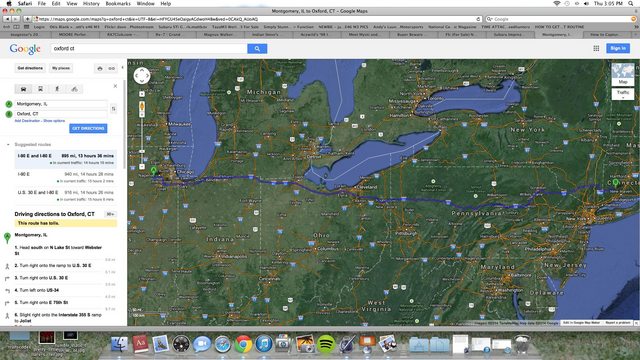Click the Sign in button
The height and width of the screenshot is (360, 640).
pos(618,48)
